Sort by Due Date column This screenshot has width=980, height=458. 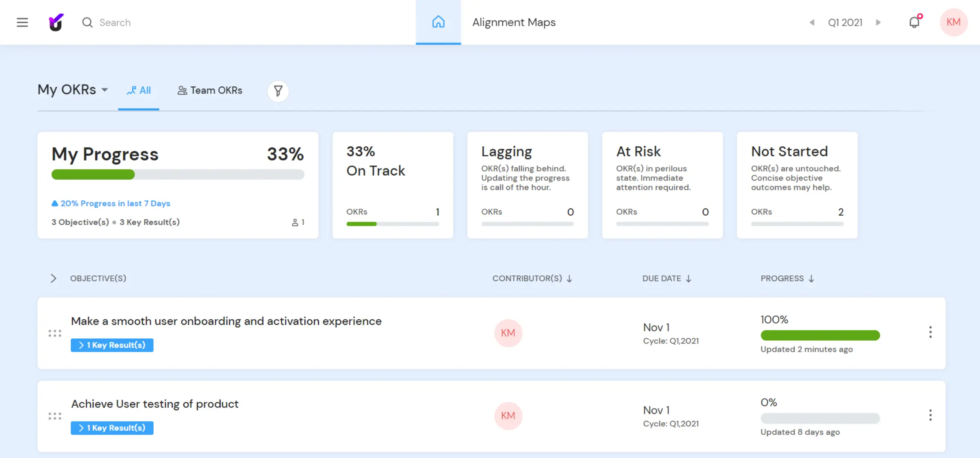click(x=667, y=278)
